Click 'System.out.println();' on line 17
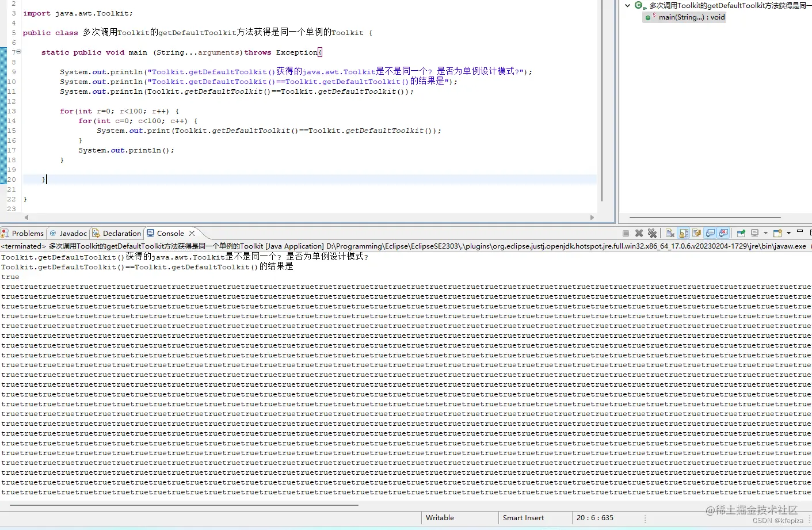Viewport: 812px width, 530px height. click(x=126, y=150)
